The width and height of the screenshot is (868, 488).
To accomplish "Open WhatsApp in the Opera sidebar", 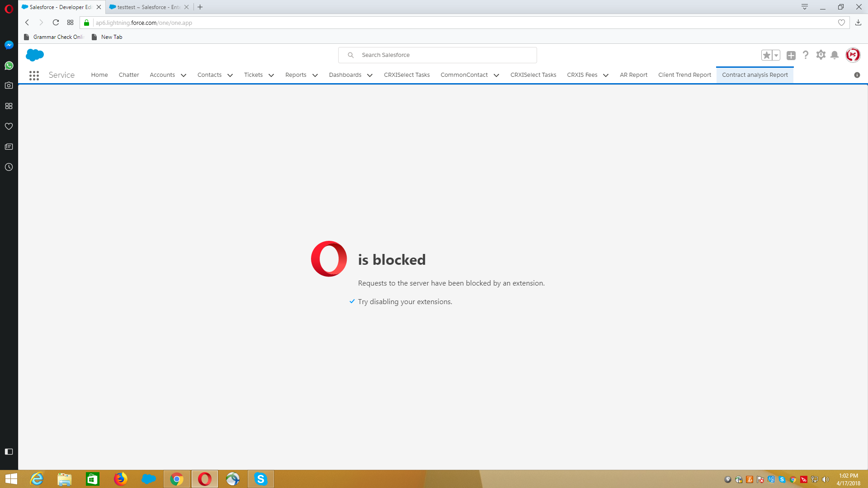I will pos(9,66).
